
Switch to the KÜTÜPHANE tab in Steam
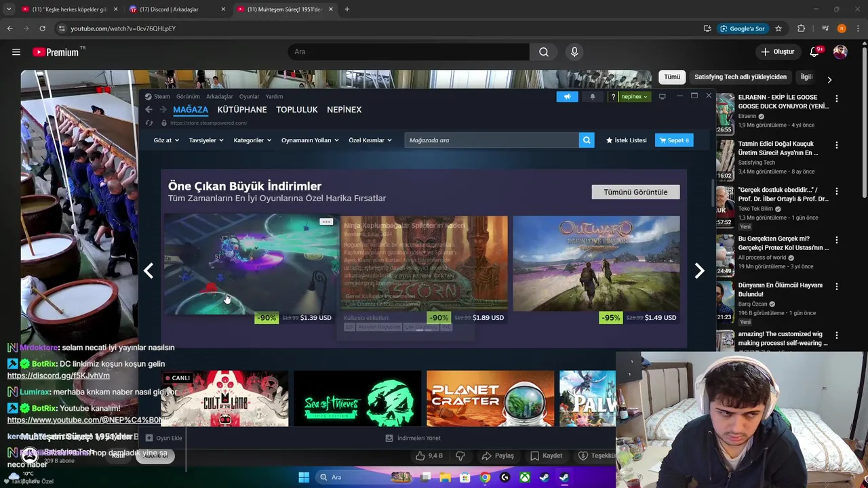click(242, 110)
